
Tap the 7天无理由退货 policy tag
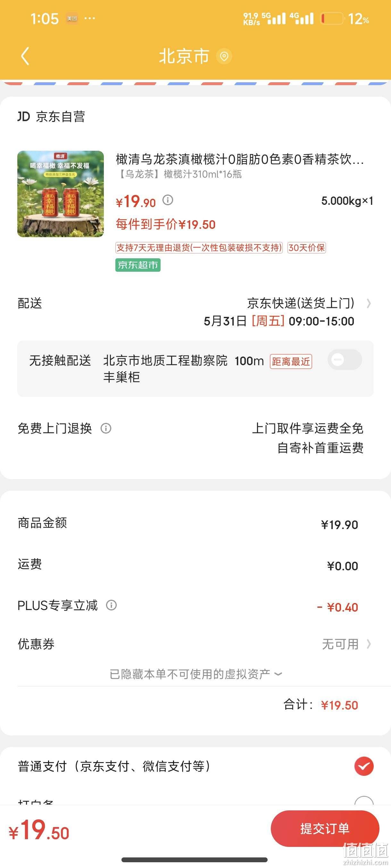coord(199,248)
